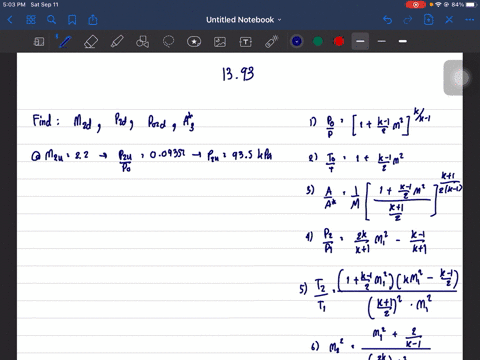Add a new page
This screenshot has height=360, width=480.
429,20
